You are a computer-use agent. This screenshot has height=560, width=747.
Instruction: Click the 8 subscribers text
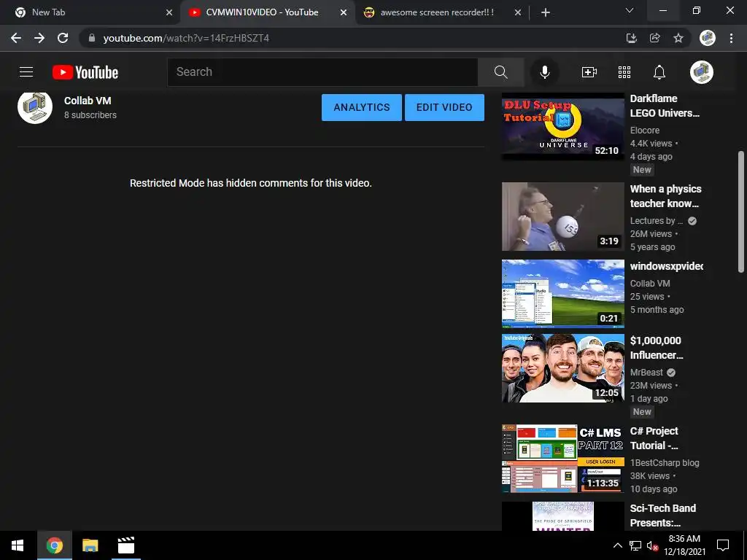[90, 115]
